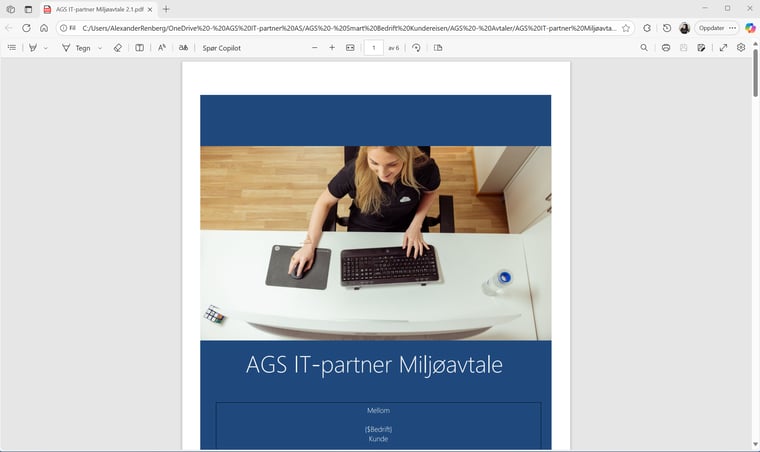The width and height of the screenshot is (760, 452).
Task: Select the highlighter tool
Action: (33, 47)
